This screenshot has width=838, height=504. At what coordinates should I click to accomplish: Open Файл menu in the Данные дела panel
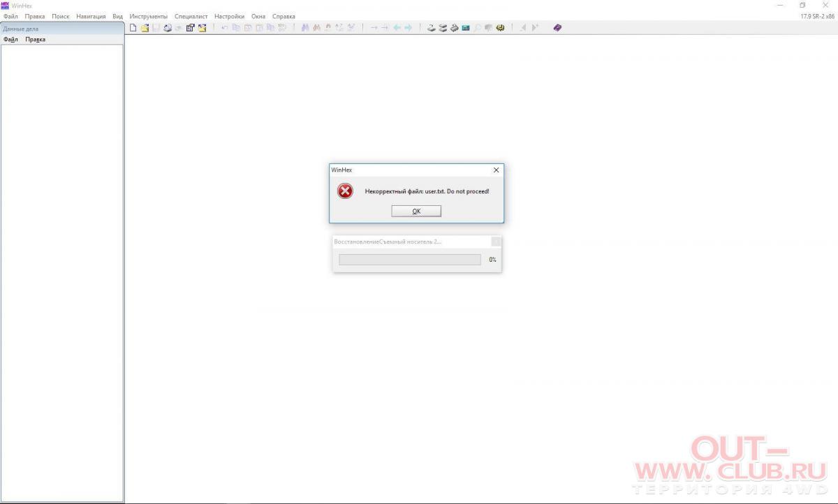coord(10,40)
